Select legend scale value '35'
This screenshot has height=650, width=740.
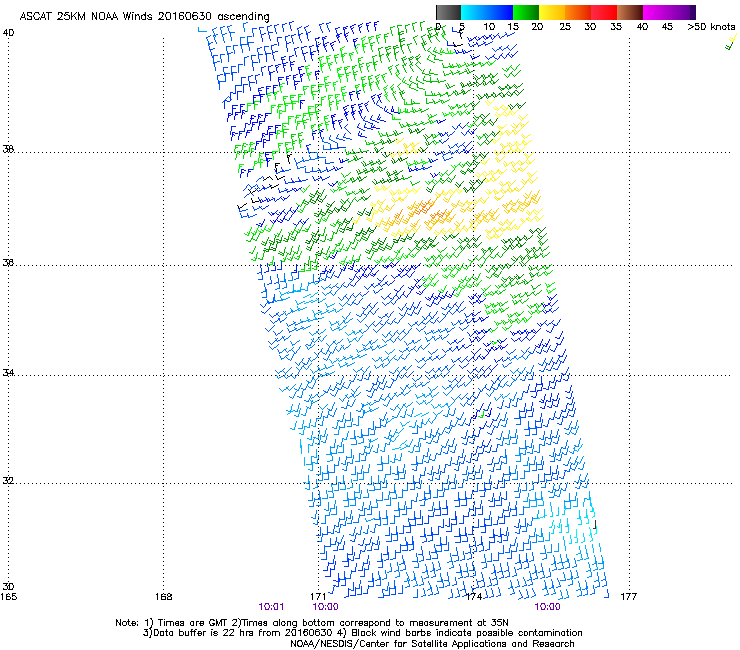(616, 27)
